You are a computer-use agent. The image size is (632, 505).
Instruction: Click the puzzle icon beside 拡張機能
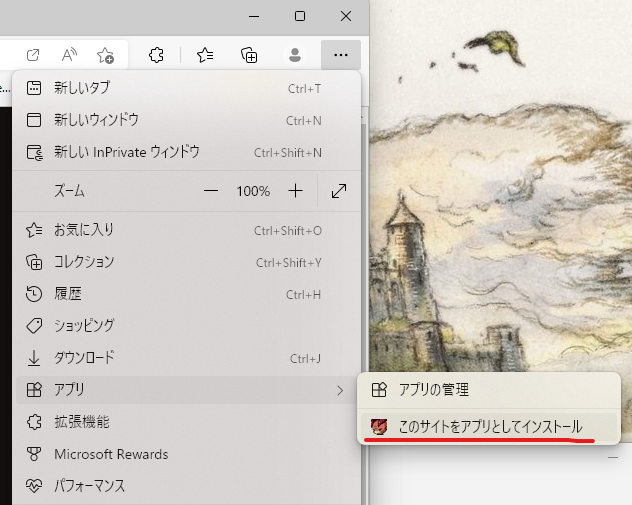click(x=34, y=422)
